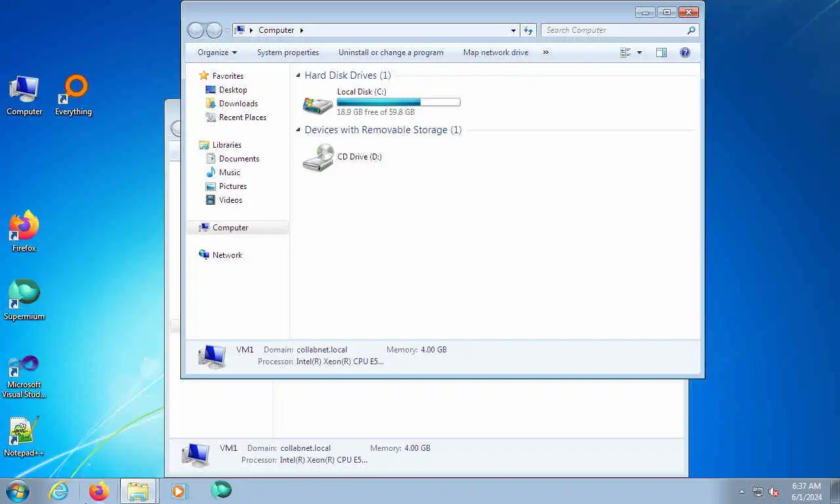Open the Pictures library
This screenshot has height=504, width=840.
coord(233,186)
